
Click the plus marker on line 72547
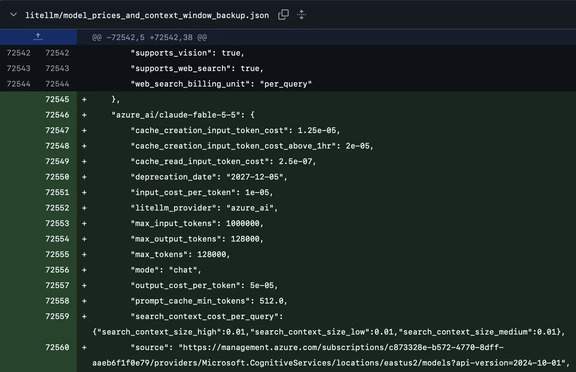tap(84, 130)
